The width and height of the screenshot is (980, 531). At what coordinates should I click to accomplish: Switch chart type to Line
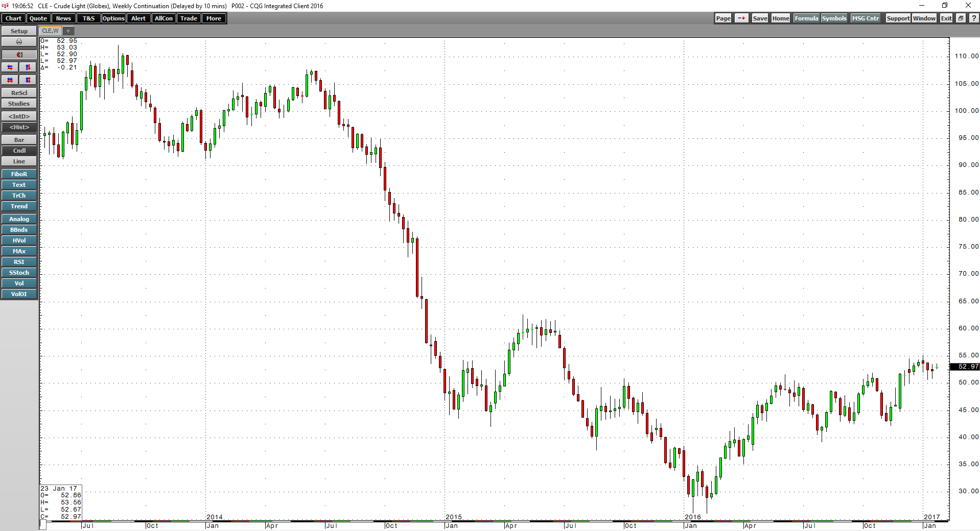coord(19,161)
